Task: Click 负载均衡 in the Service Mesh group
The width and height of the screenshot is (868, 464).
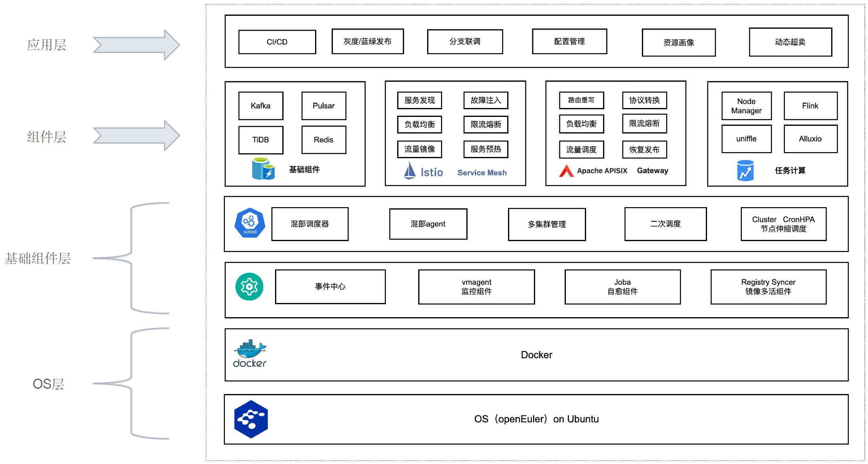Action: (x=419, y=125)
